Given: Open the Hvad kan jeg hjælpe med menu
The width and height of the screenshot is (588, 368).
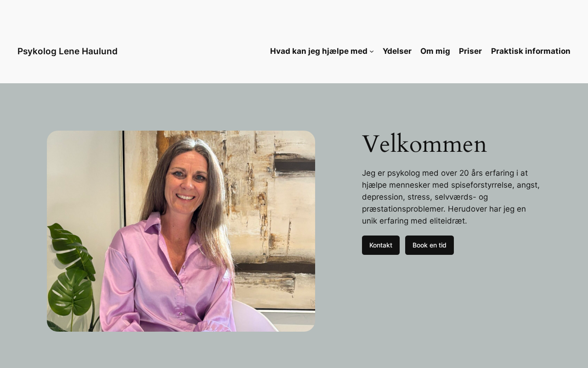Looking at the screenshot, I should pyautogui.click(x=319, y=51).
